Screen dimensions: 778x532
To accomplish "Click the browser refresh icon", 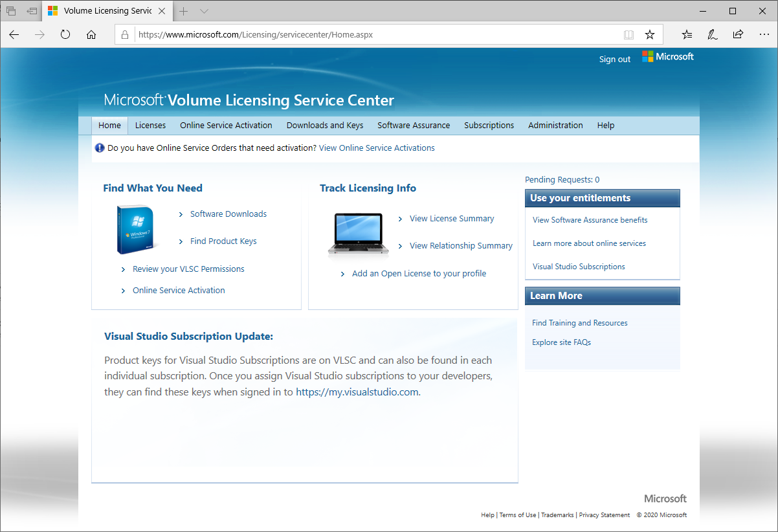I will (65, 35).
